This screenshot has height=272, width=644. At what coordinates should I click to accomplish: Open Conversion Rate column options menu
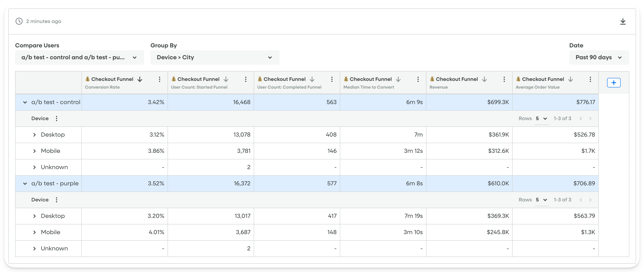click(159, 79)
